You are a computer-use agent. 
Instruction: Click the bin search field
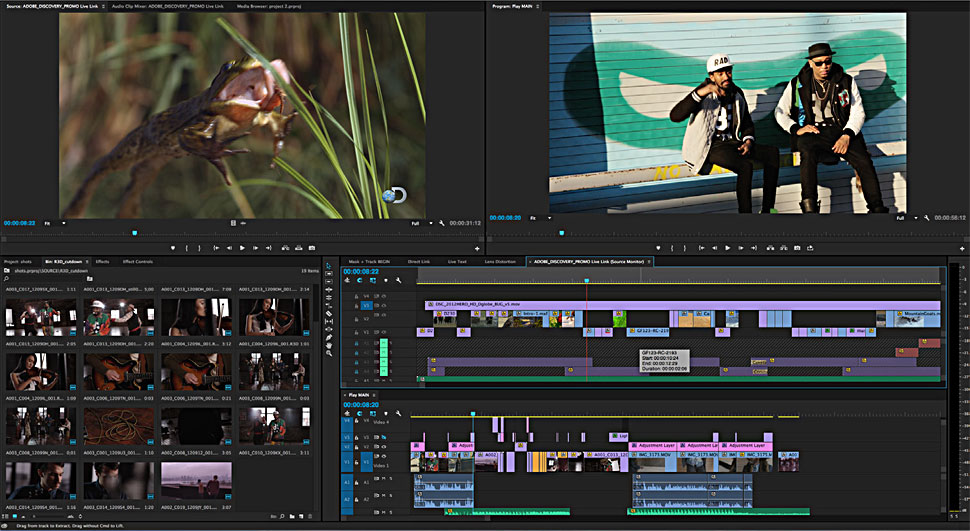point(43,278)
